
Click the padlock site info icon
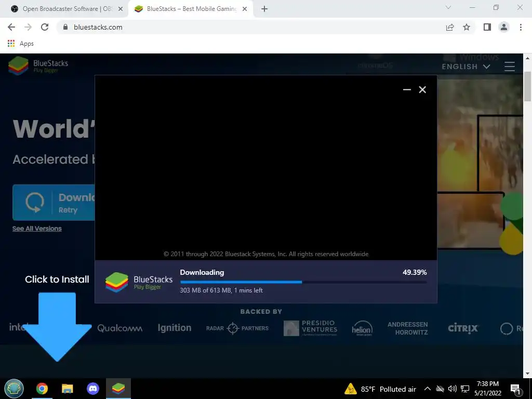point(65,27)
